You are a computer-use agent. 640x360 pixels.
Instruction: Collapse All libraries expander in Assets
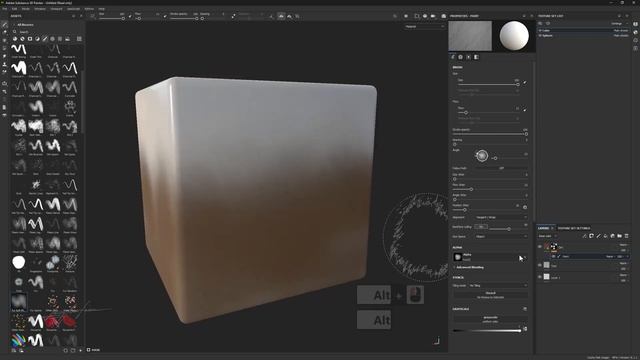pyautogui.click(x=14, y=25)
